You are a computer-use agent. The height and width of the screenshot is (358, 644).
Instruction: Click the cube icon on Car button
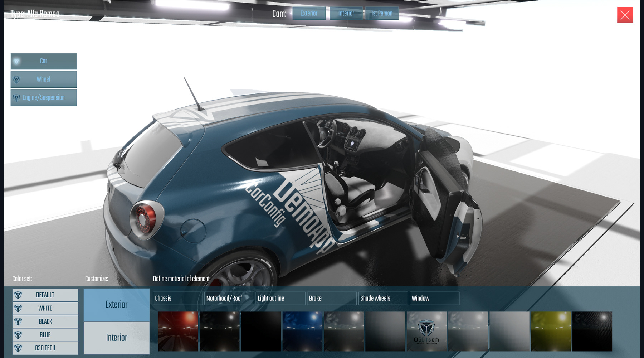tap(16, 61)
